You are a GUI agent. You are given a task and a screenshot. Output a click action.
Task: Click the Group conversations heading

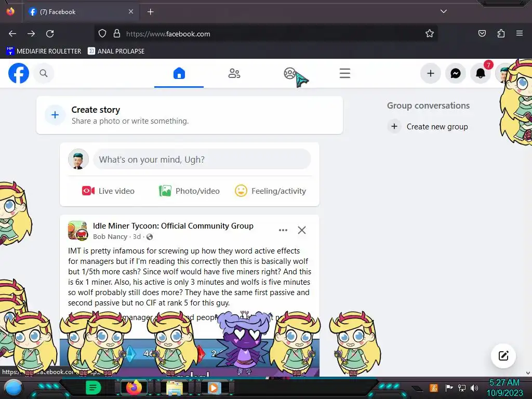[428, 105]
